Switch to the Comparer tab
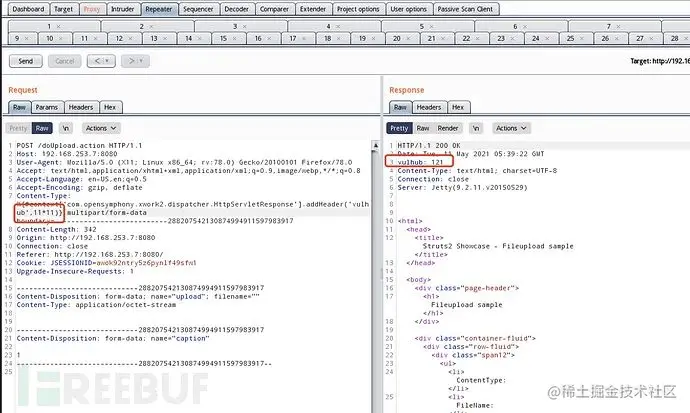The image size is (690, 413). point(274,9)
